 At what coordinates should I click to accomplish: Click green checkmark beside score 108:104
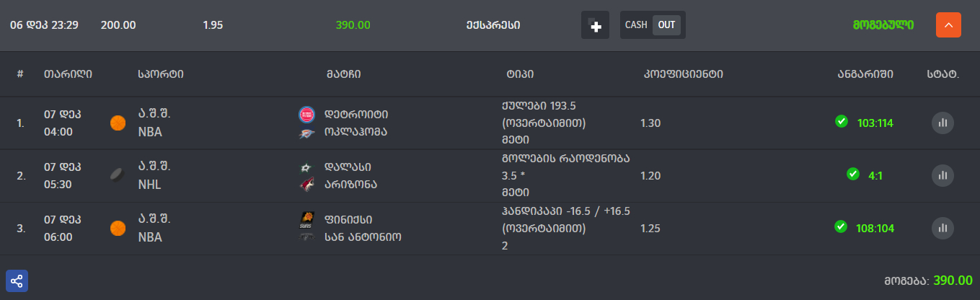point(840,227)
